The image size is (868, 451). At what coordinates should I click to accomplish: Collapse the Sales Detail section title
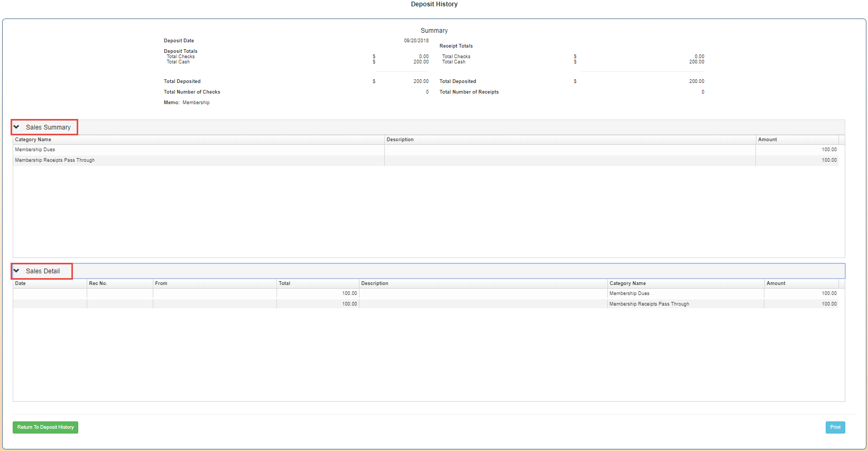43,271
